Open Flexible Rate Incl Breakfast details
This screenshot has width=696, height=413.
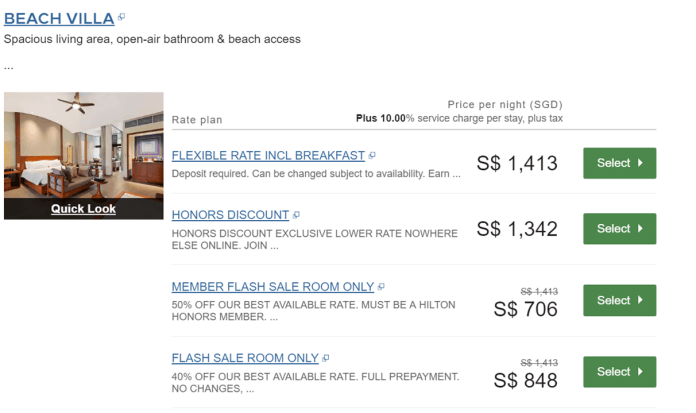[268, 156]
